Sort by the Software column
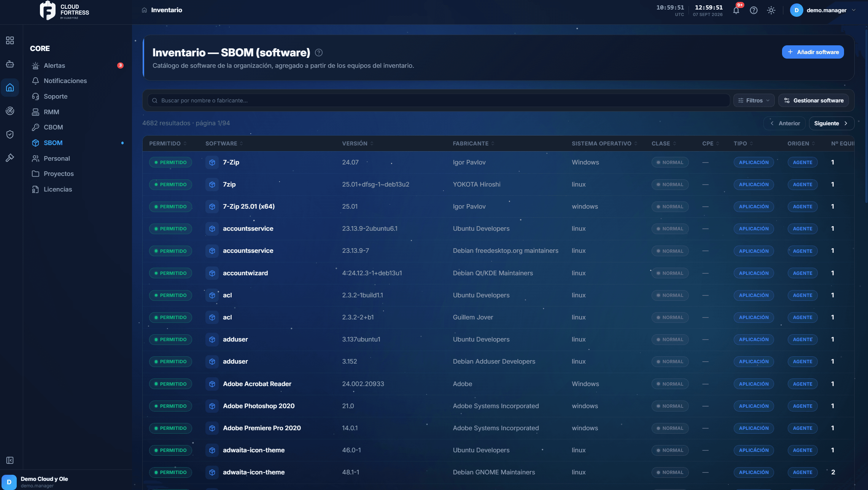 coord(224,144)
